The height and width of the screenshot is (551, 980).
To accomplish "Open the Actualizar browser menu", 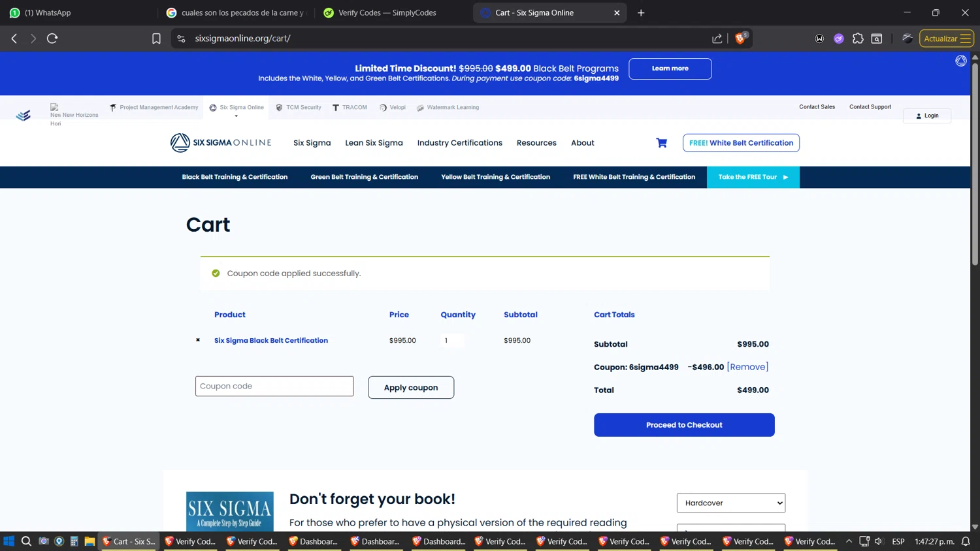I will [x=947, y=39].
